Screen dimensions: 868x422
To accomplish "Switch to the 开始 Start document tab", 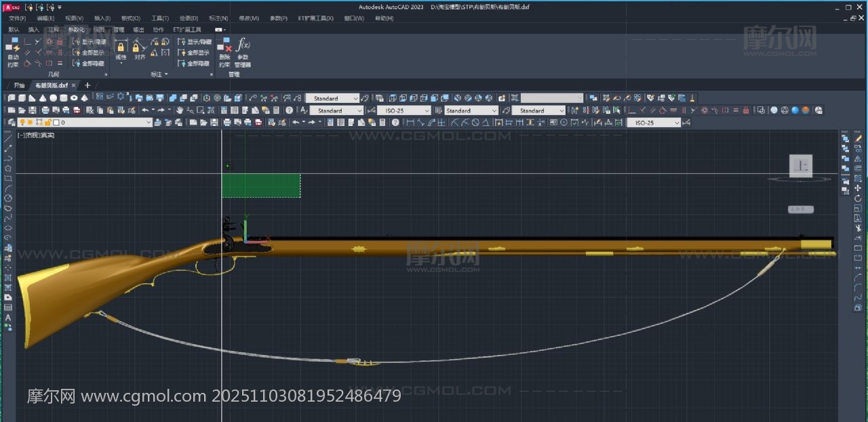I will (x=19, y=85).
